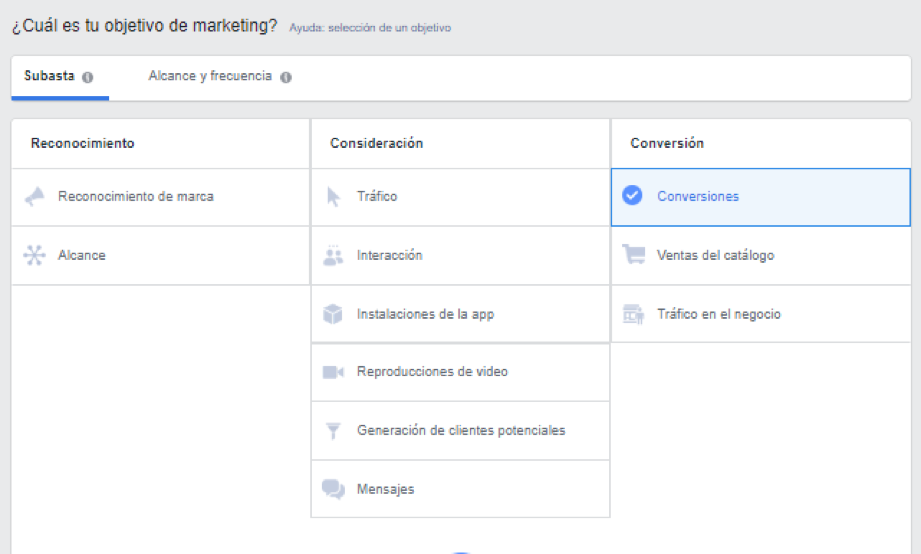
Task: Click the Consideración column header
Action: click(x=377, y=143)
